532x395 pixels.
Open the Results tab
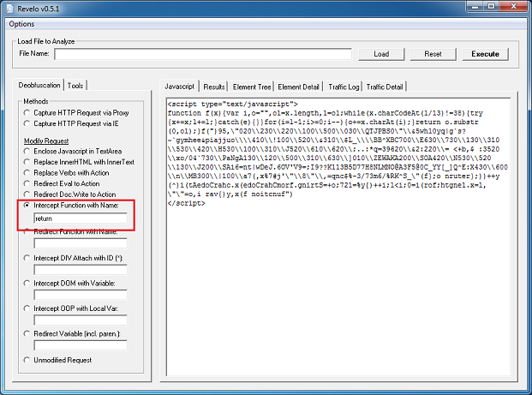tap(214, 87)
